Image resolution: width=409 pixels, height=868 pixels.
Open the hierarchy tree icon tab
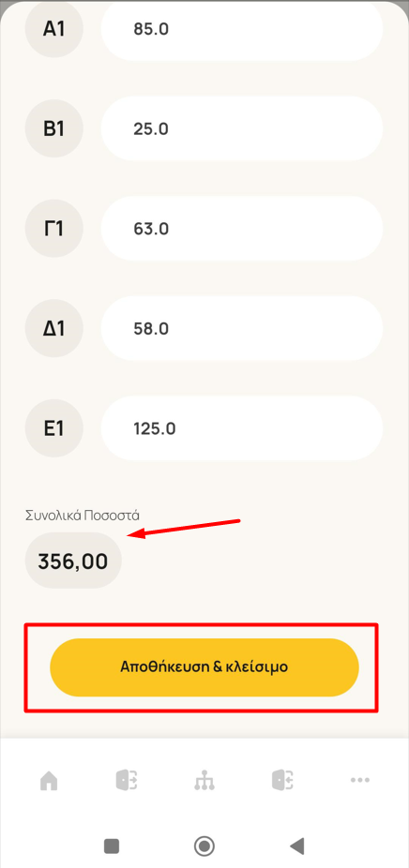coord(204,781)
